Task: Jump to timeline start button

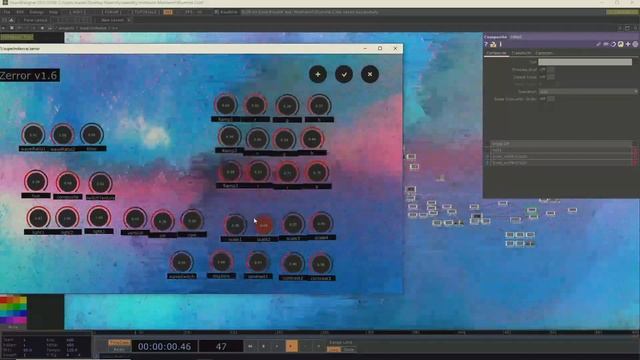Action: tap(250, 347)
